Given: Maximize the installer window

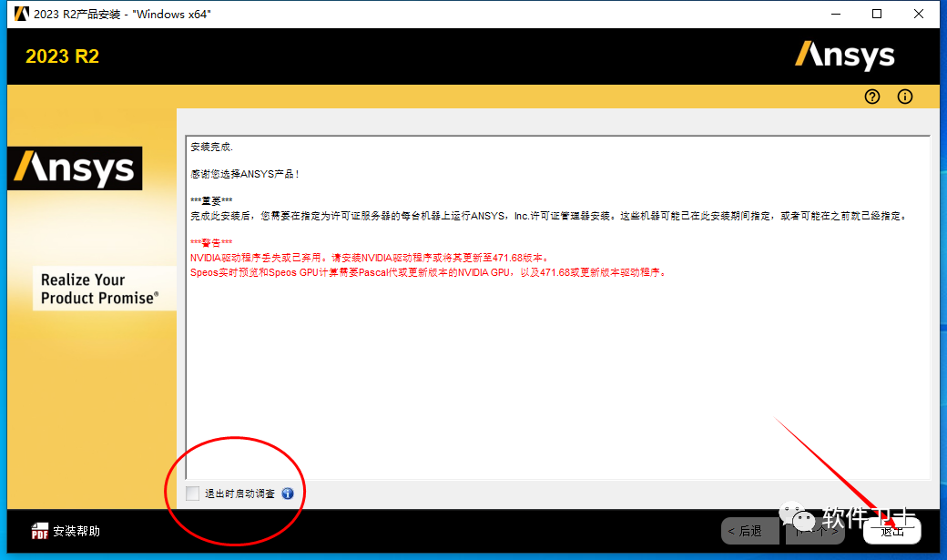Looking at the screenshot, I should (x=877, y=14).
